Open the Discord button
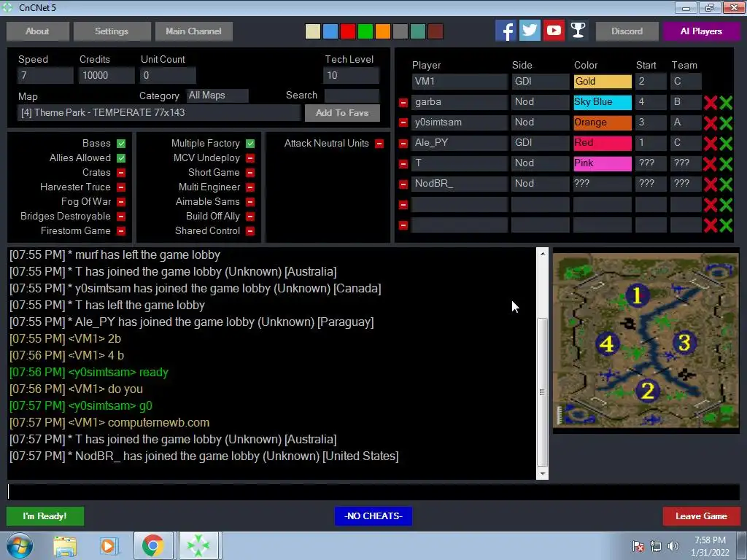This screenshot has width=747, height=560. click(627, 31)
